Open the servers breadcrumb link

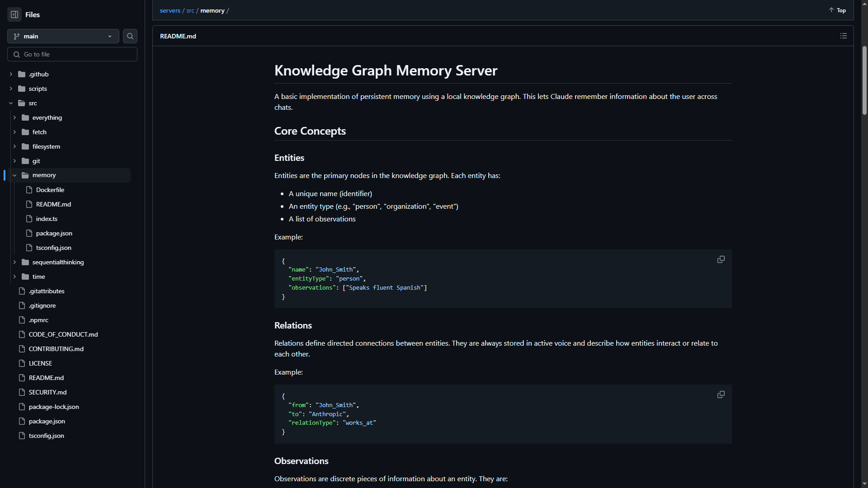(x=170, y=10)
